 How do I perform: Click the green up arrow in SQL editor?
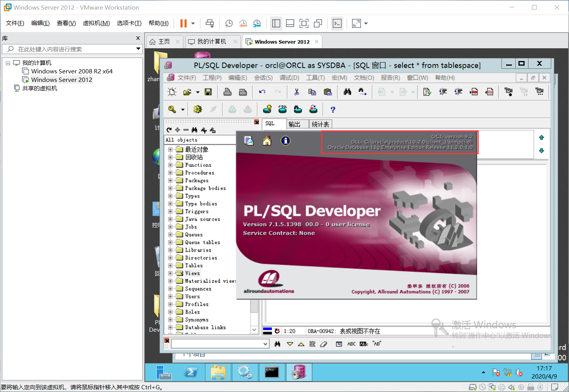[542, 137]
